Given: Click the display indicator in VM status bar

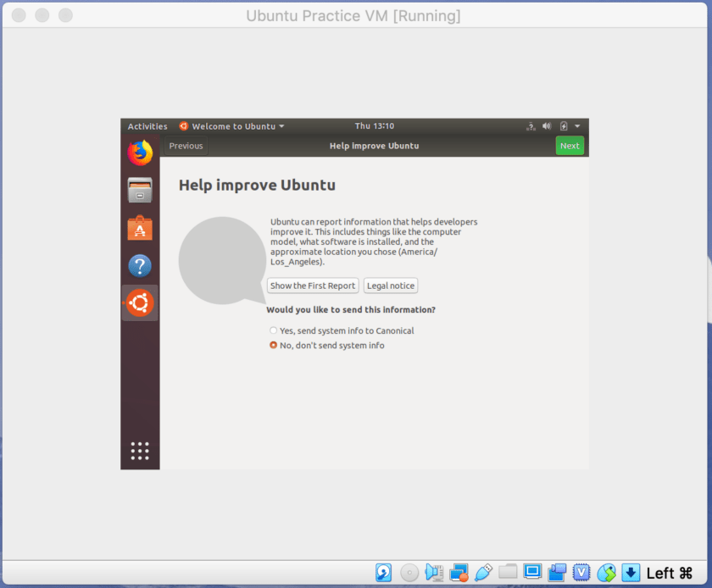Looking at the screenshot, I should [532, 572].
